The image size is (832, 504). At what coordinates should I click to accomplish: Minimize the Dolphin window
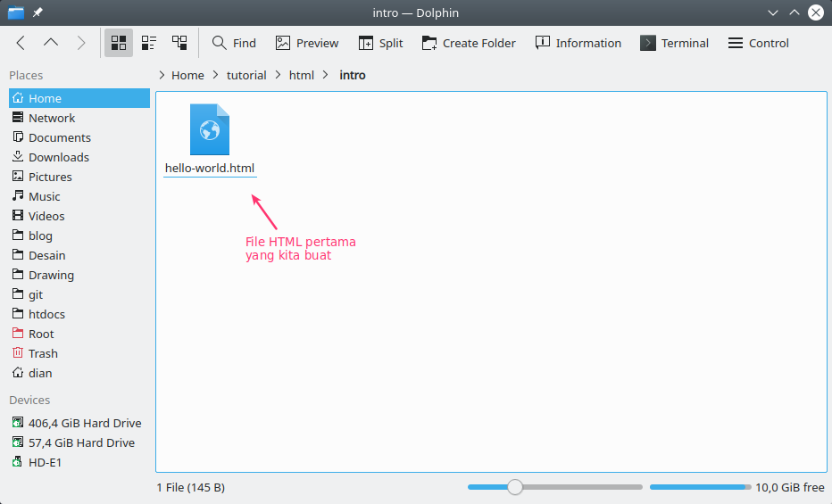coord(773,12)
